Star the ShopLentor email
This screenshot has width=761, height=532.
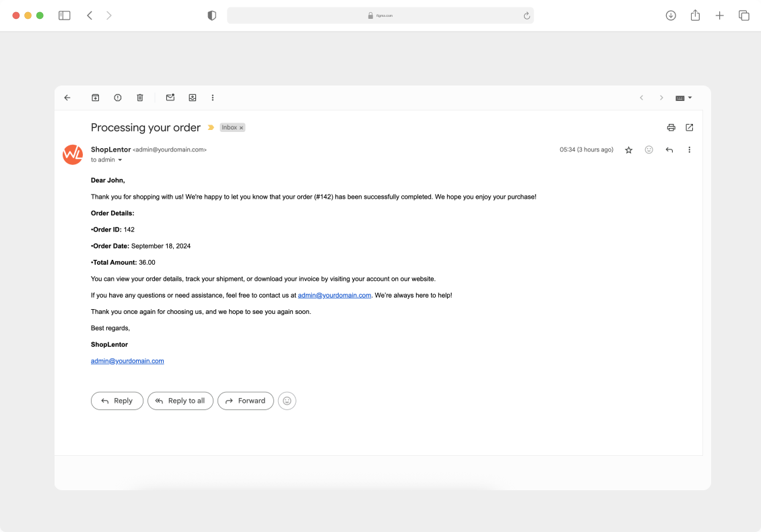pos(628,149)
